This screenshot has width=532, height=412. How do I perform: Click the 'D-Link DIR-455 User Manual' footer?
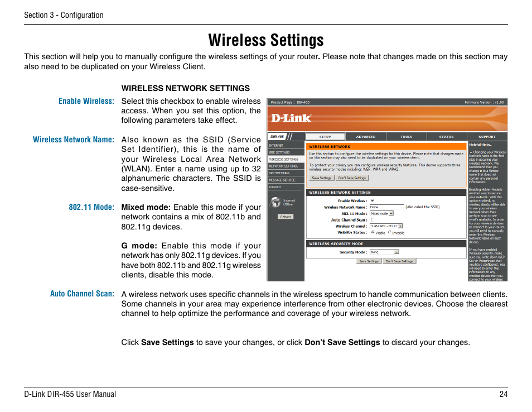click(70, 394)
